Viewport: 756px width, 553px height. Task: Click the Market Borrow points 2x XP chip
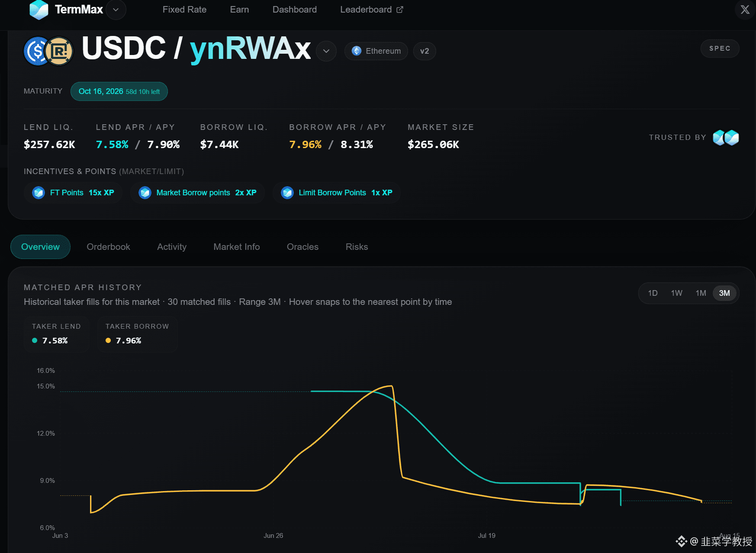[197, 193]
